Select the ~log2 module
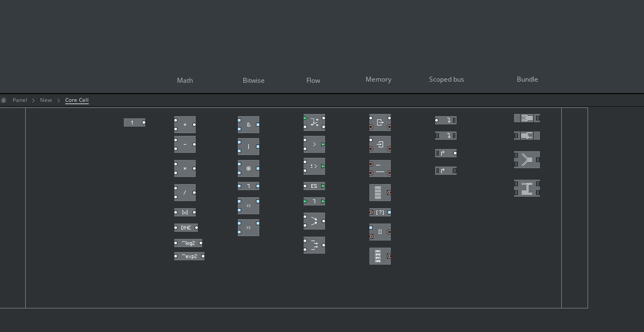The width and height of the screenshot is (644, 332). pyautogui.click(x=188, y=243)
